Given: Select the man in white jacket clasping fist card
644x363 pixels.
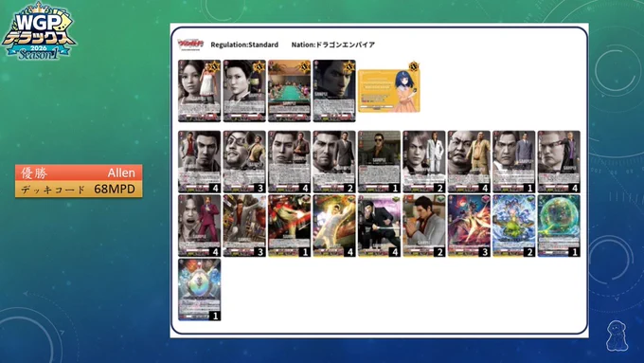Looking at the screenshot, I should (424, 226).
